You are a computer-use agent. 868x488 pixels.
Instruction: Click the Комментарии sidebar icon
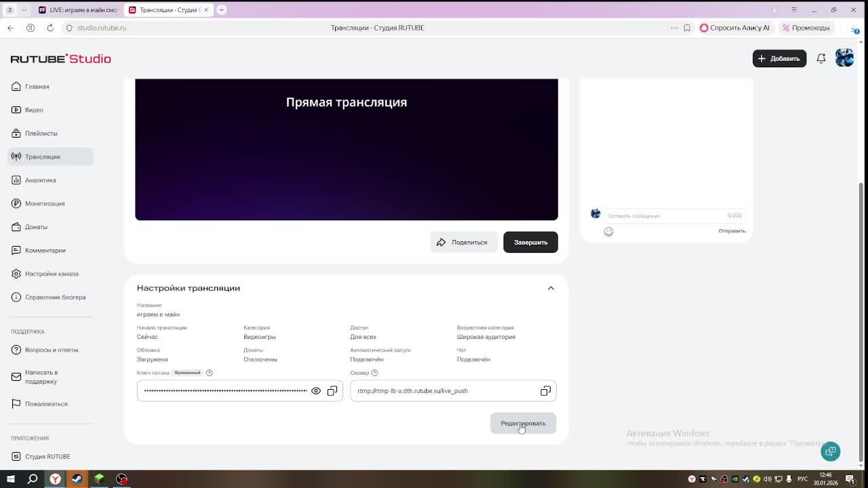coord(16,250)
